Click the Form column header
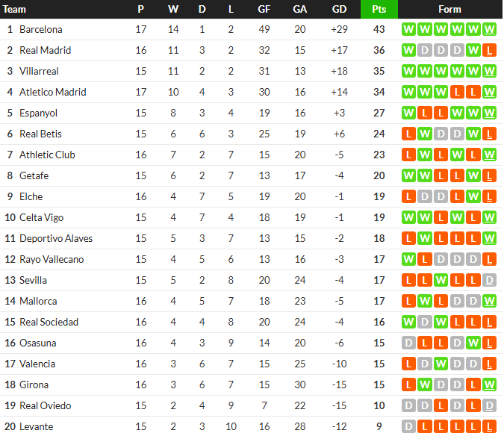The image size is (504, 442). pos(449,9)
